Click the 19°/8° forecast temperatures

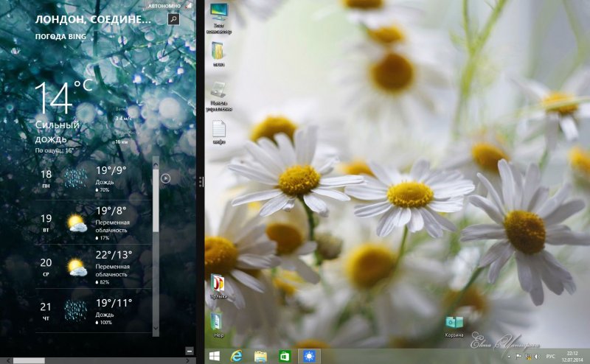[x=111, y=211]
